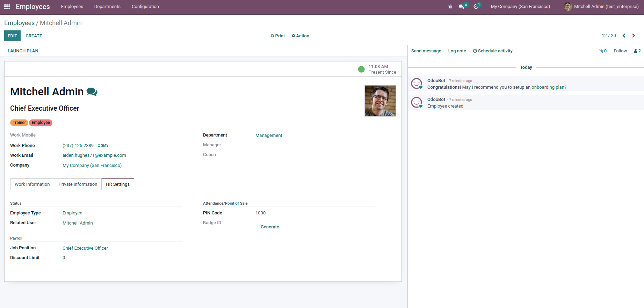Click OdooBot avatar on Employee created message
The width and height of the screenshot is (644, 308).
coord(417,103)
